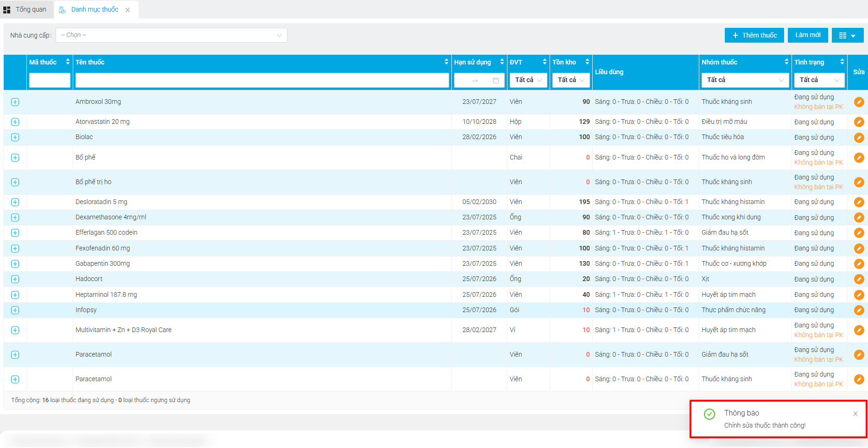This screenshot has height=448, width=868.
Task: Click the Efferlagan 500 codein name cell
Action: 107,232
